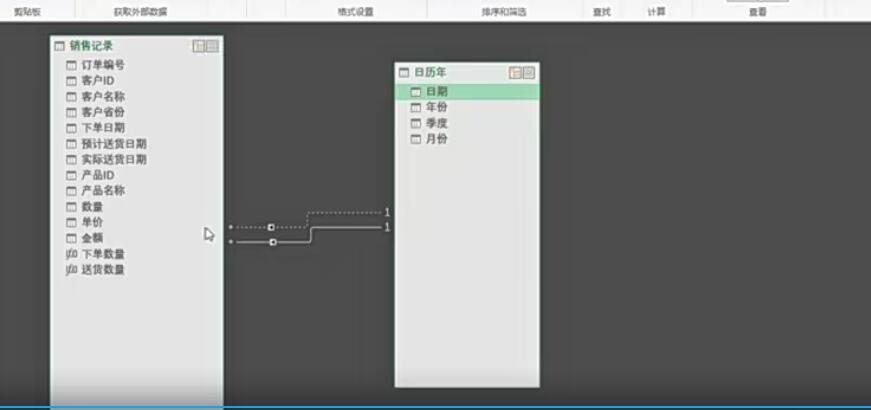Click the fx icon beside 下单数量 measure
Viewport: 871px width, 410px height.
click(x=71, y=254)
